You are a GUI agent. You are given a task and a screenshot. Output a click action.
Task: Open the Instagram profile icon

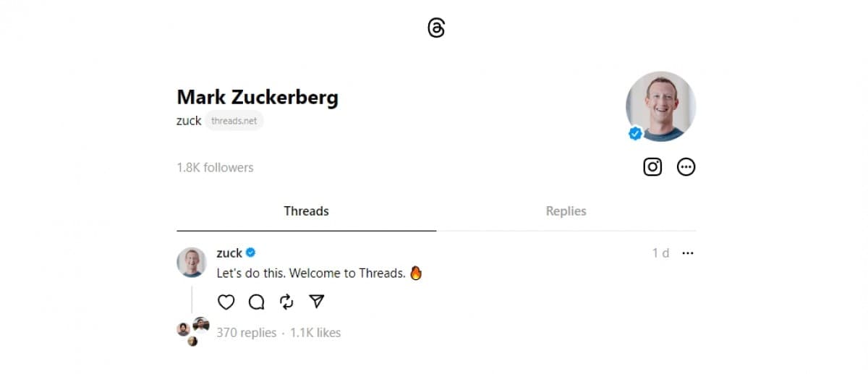(652, 167)
